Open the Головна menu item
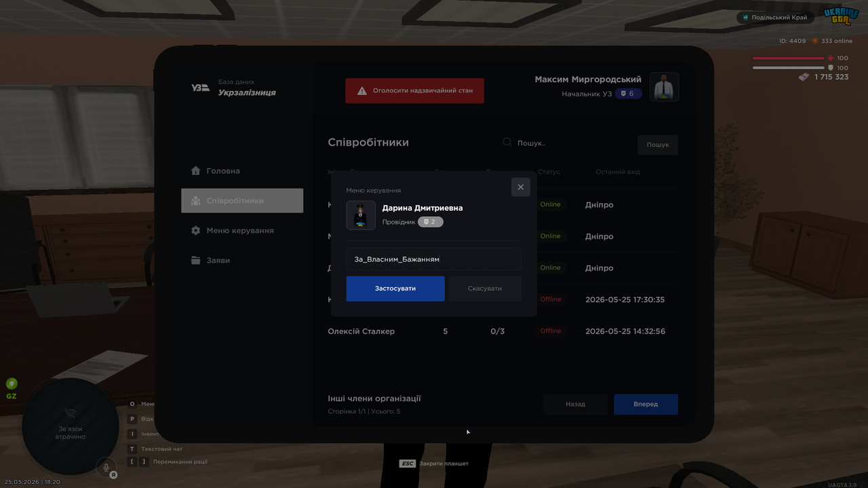Screen dimensions: 868x488 (242, 171)
